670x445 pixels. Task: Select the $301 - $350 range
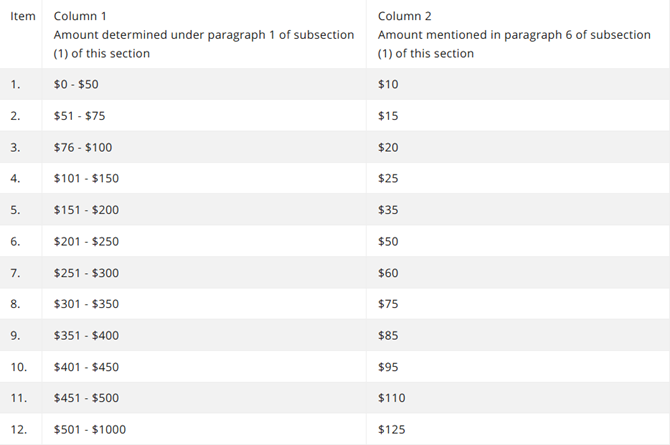[x=86, y=304]
